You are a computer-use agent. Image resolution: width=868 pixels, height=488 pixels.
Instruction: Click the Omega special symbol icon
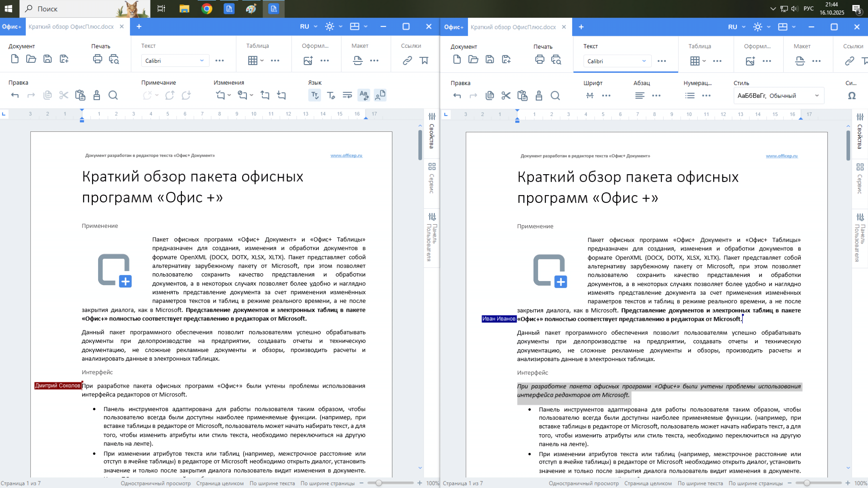(x=851, y=96)
